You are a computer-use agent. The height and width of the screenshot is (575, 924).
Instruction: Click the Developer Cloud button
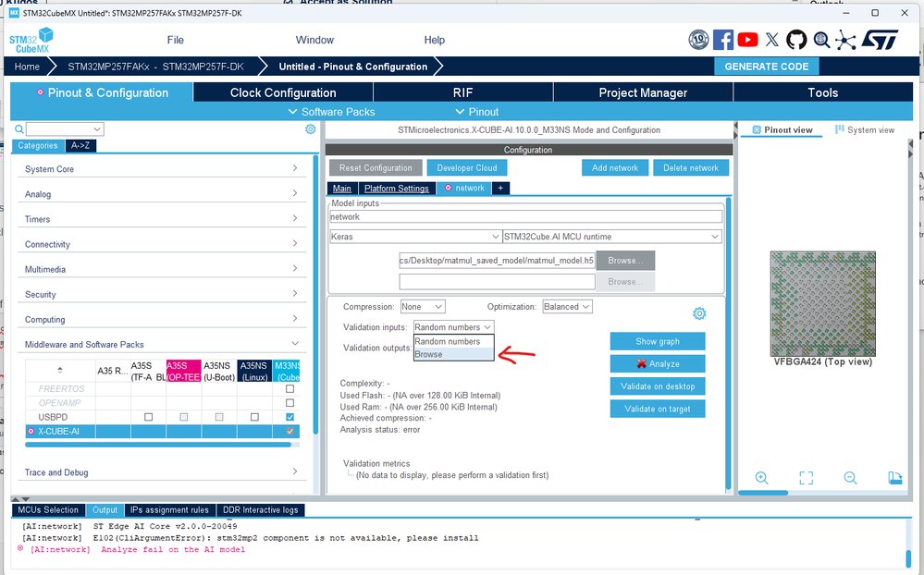tap(467, 168)
